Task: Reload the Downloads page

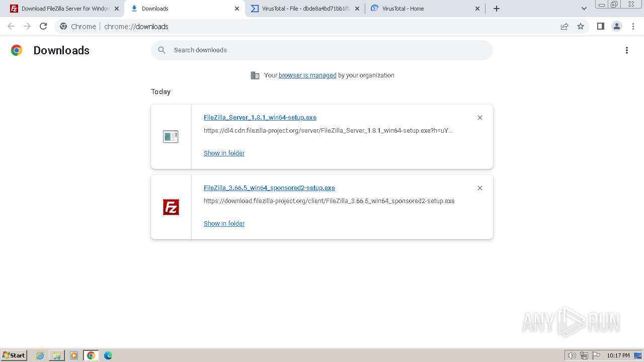Action: pyautogui.click(x=43, y=26)
